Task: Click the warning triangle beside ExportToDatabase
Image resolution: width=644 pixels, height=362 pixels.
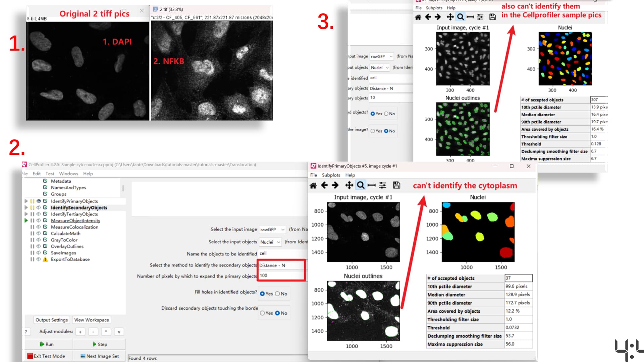Action: click(45, 259)
